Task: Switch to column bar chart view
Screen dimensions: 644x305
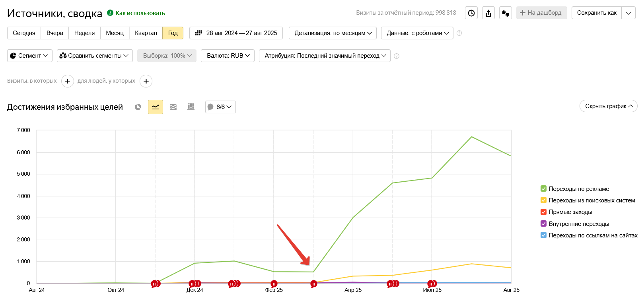Action: [x=191, y=107]
